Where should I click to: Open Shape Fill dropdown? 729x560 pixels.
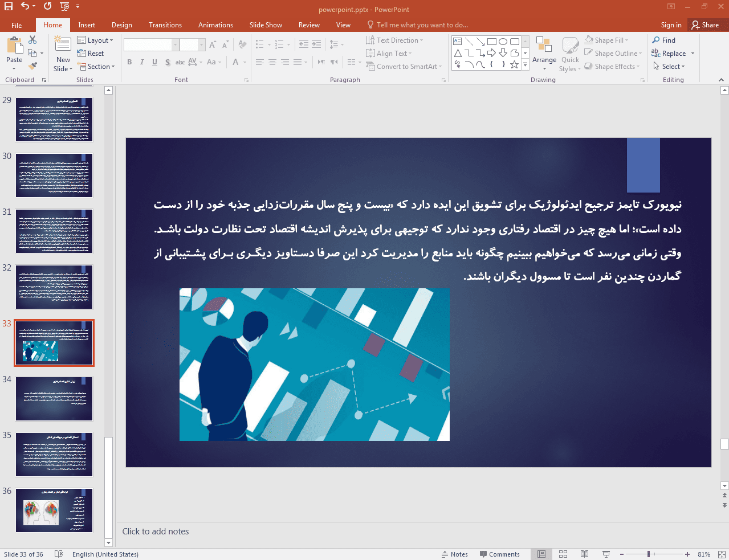tap(606, 40)
